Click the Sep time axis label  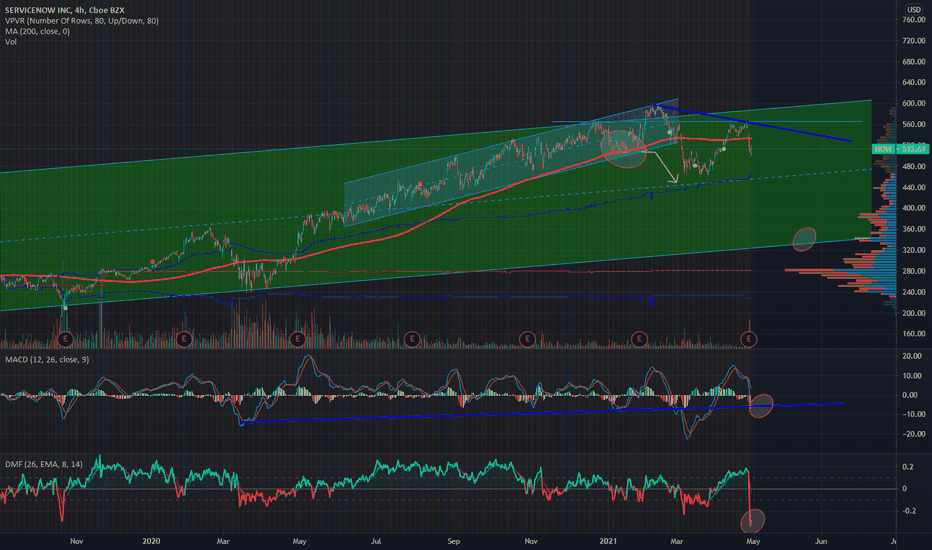pos(454,541)
